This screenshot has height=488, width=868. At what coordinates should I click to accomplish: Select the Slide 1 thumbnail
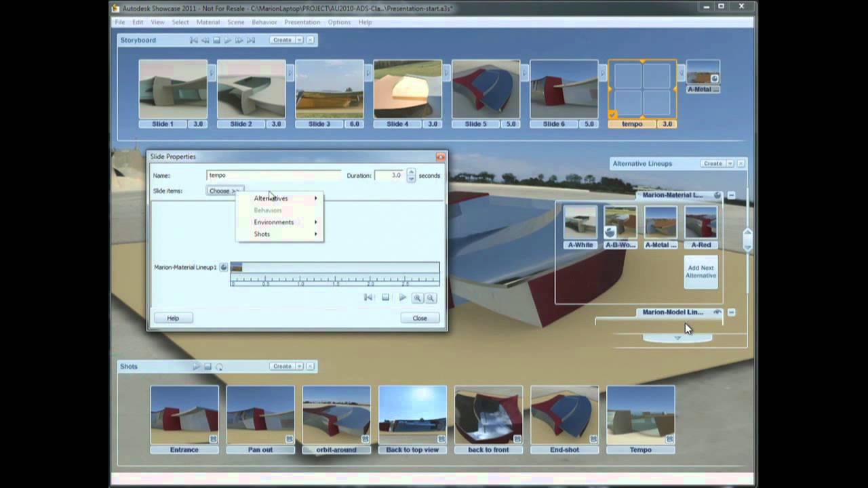point(173,89)
